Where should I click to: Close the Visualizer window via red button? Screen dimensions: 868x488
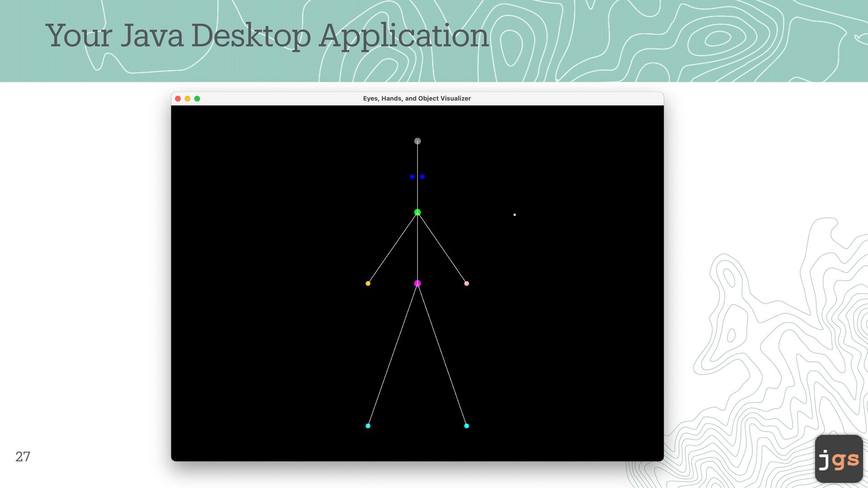pyautogui.click(x=178, y=99)
